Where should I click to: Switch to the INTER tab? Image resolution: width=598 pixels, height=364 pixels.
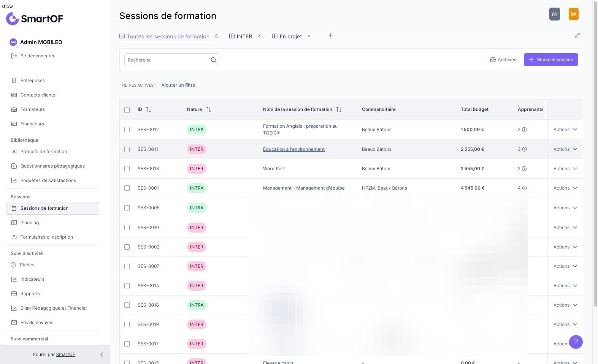coord(241,36)
